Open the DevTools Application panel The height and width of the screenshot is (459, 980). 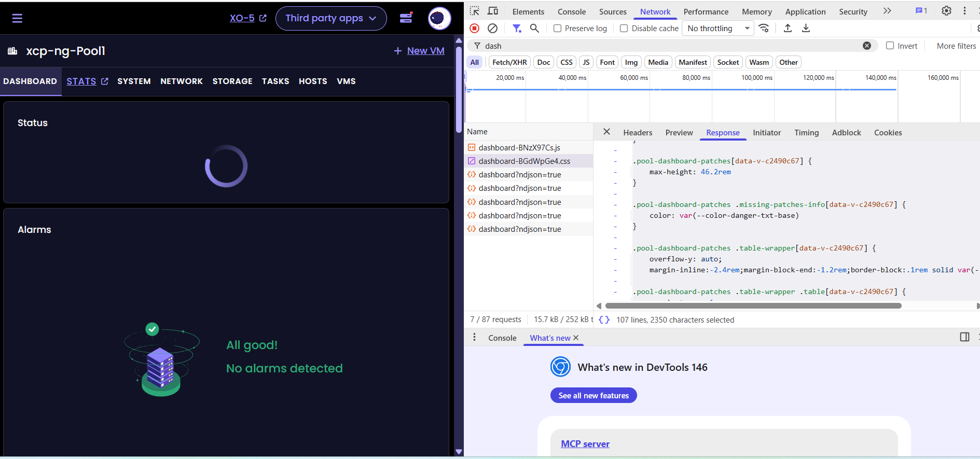(x=805, y=11)
